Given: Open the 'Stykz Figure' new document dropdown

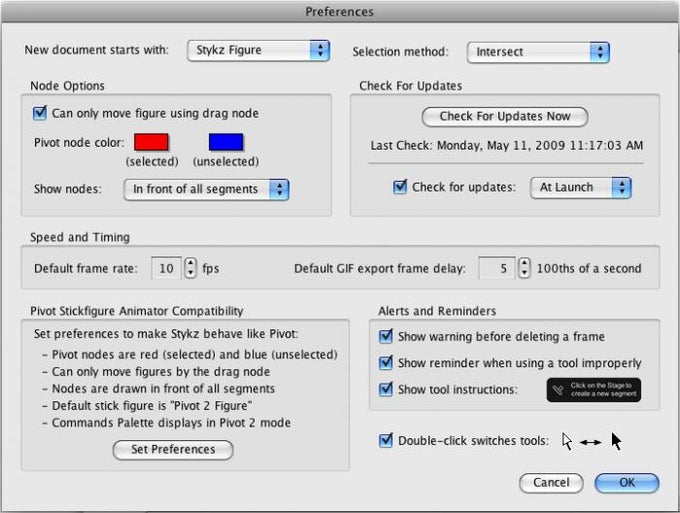Looking at the screenshot, I should point(258,50).
